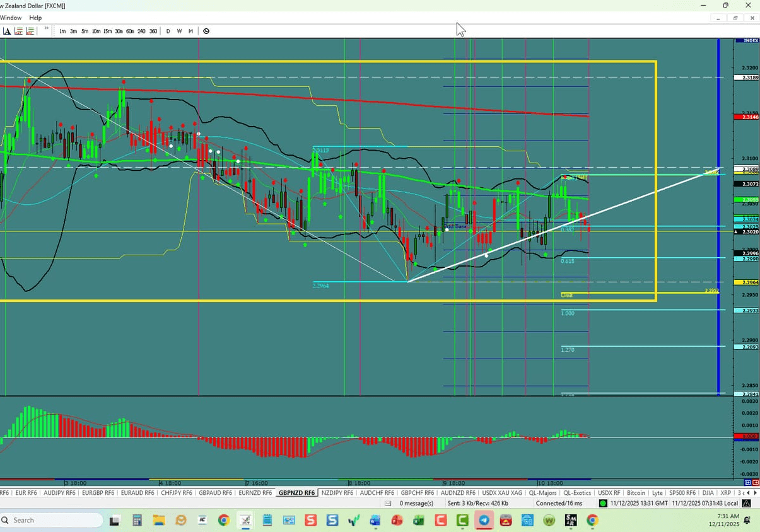Launch Google Chrome from the taskbar
Viewport: 760px width, 532px height.
[223, 520]
